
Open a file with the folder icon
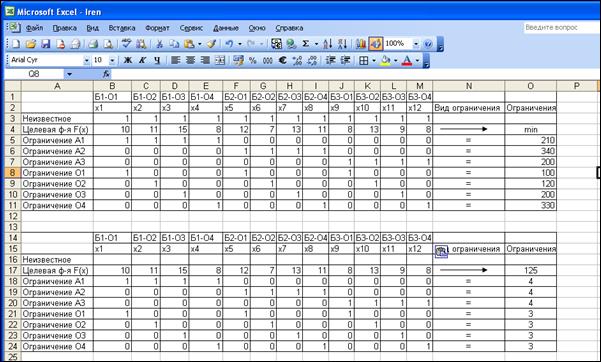click(31, 44)
